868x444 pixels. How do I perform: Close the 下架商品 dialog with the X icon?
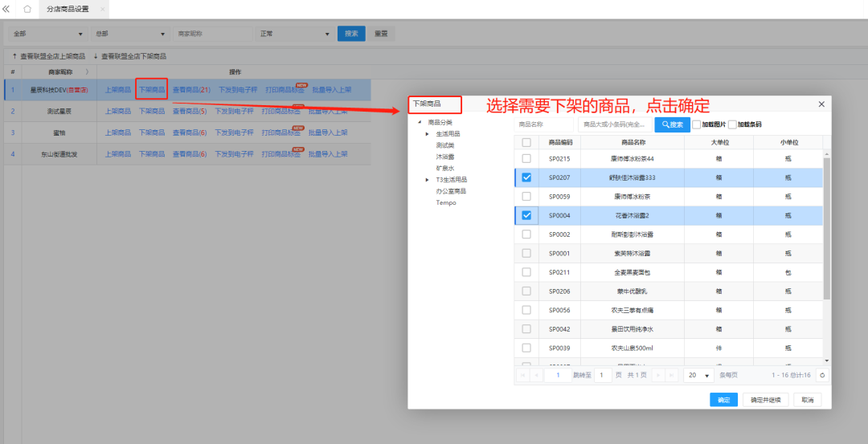tap(821, 104)
